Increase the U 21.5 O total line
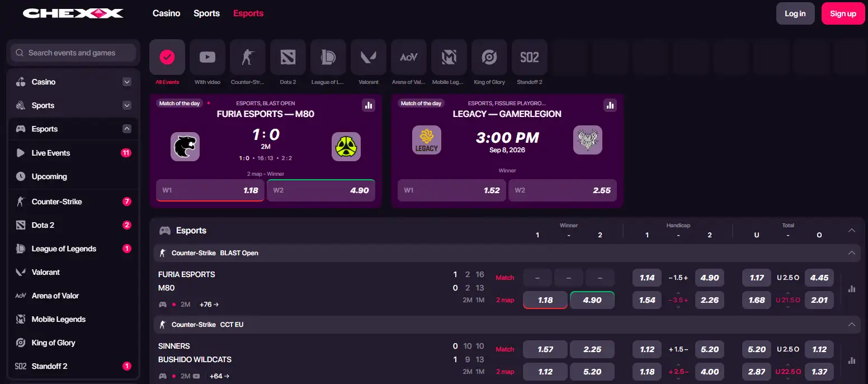This screenshot has width=868, height=384. (788, 293)
